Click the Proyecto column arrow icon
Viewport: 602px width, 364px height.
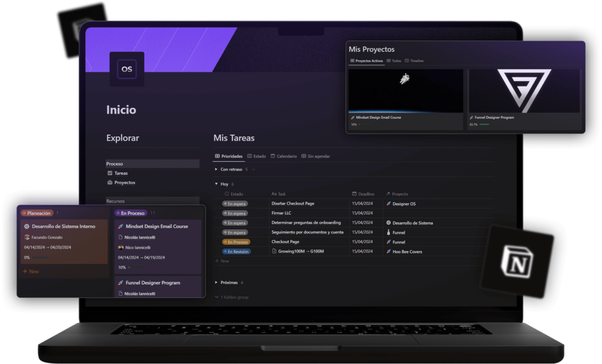tap(388, 194)
